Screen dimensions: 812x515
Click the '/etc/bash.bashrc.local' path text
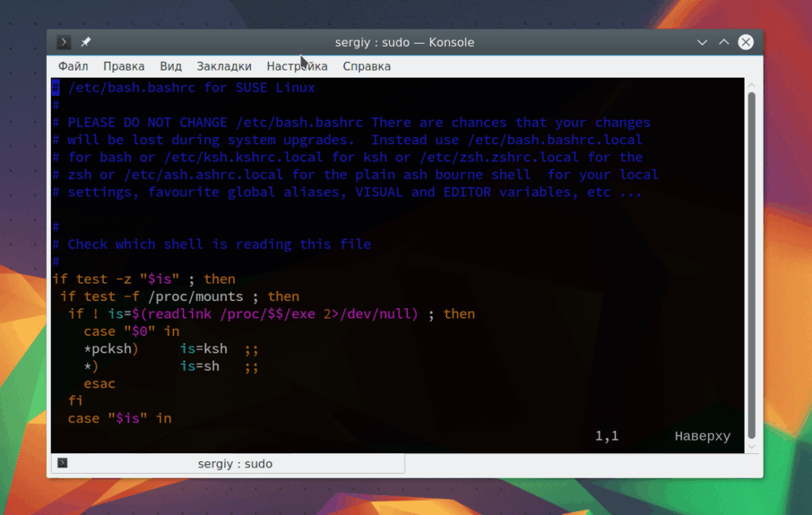pos(554,139)
